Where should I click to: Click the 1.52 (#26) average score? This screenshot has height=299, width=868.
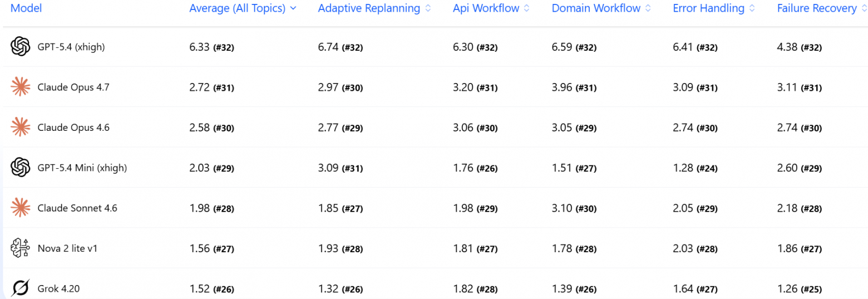pyautogui.click(x=211, y=288)
